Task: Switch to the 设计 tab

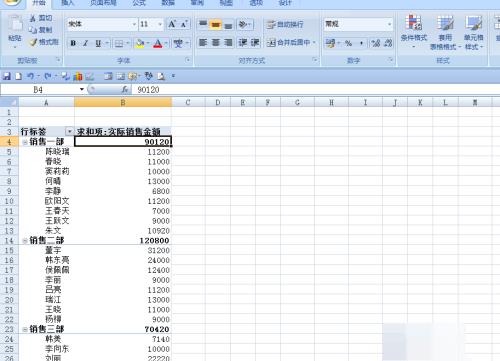Action: (x=285, y=3)
